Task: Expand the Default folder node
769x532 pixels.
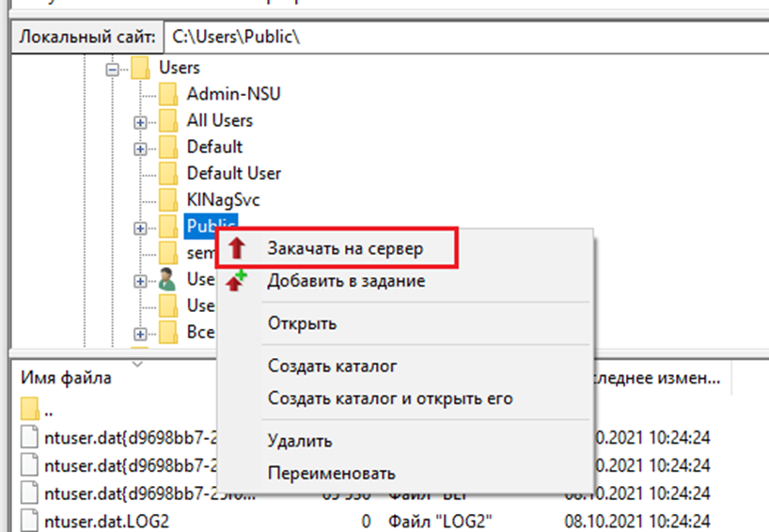Action: (x=140, y=148)
